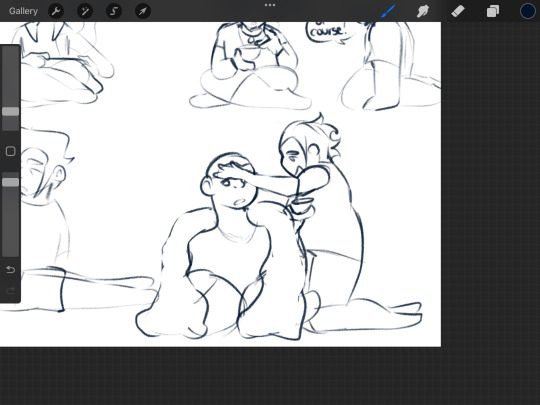Tap the three-dot handle at top center
The image size is (540, 405).
pos(270,5)
